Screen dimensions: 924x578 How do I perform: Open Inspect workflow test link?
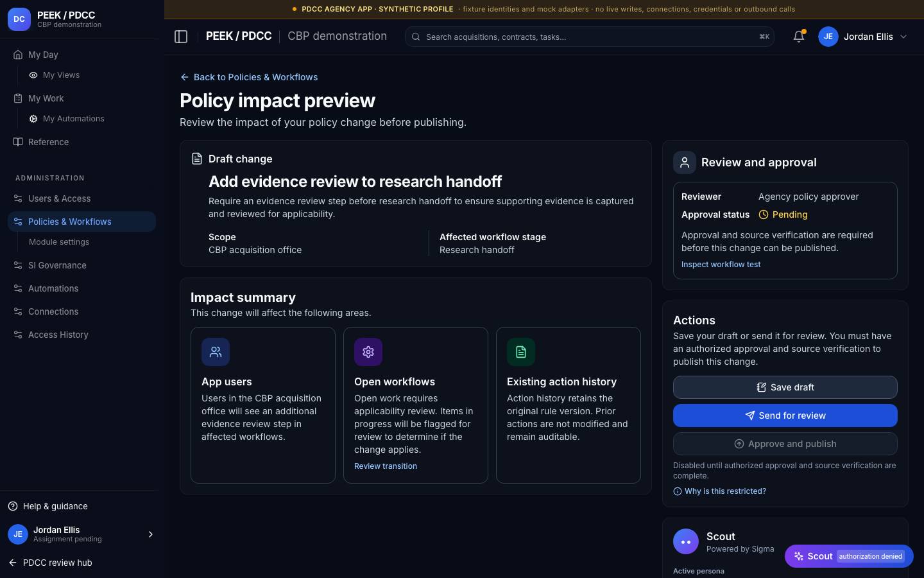tap(721, 265)
